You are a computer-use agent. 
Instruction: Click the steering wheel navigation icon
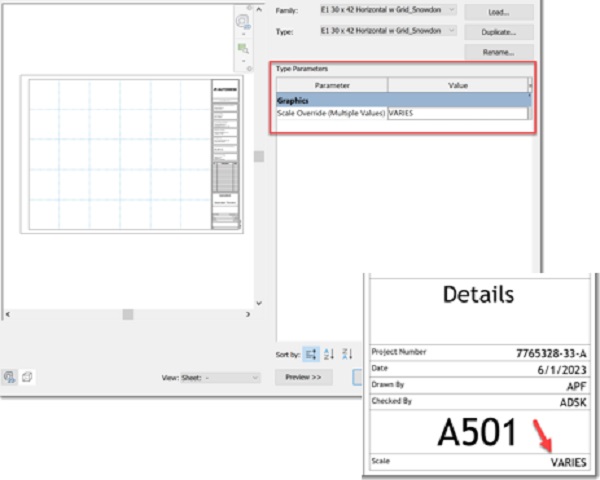242,22
